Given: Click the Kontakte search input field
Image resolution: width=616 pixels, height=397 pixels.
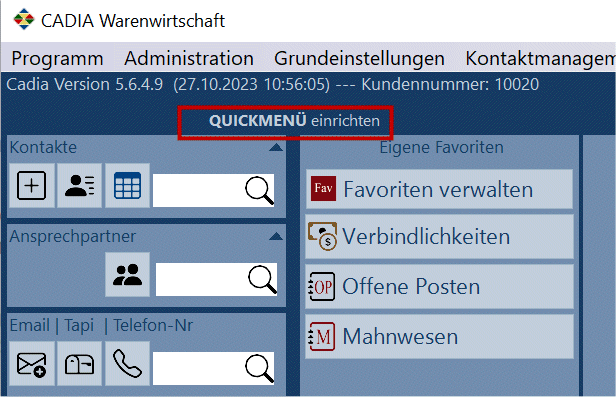Looking at the screenshot, I should 198,190.
